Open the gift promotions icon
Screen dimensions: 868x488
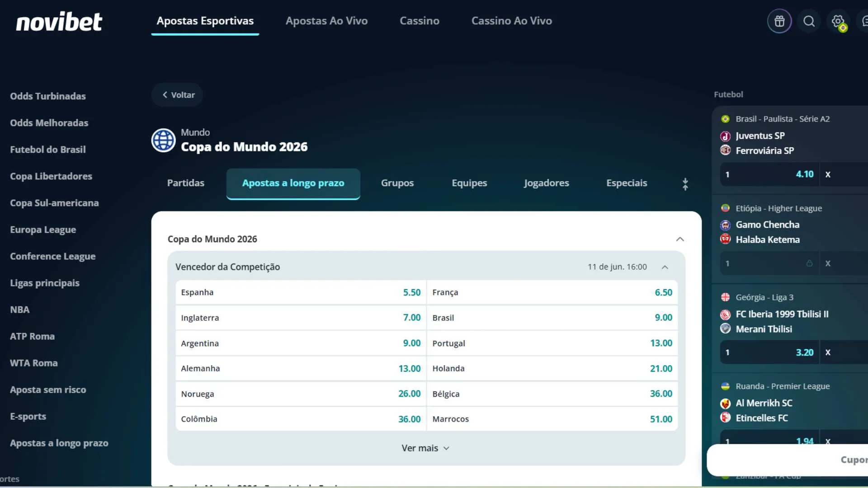coord(779,21)
